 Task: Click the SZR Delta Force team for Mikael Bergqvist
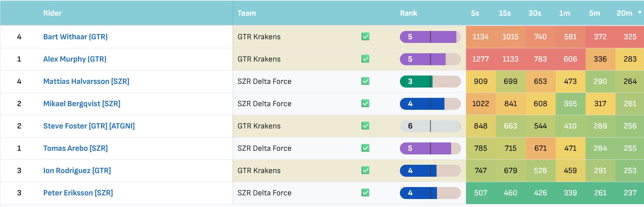pos(264,103)
